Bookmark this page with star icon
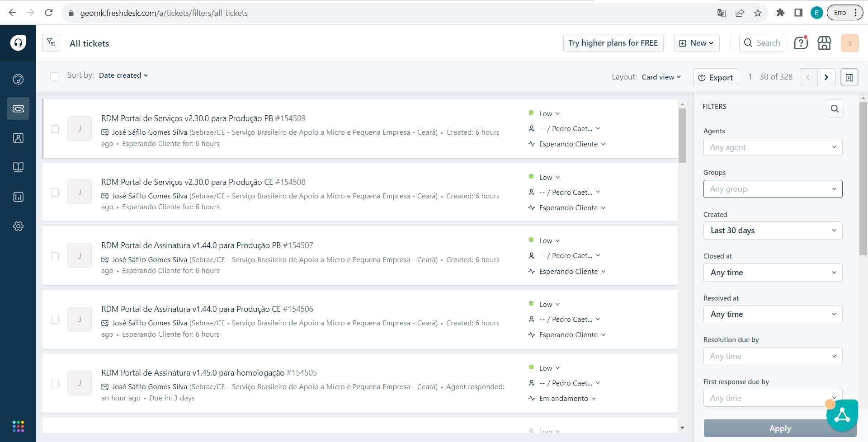 pos(758,13)
